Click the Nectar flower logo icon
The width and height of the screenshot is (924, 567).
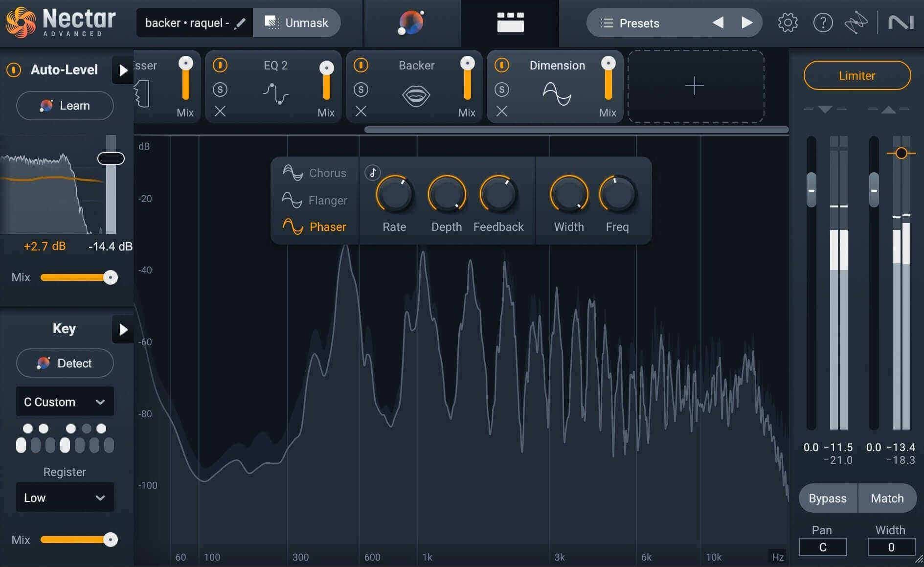[x=21, y=23]
